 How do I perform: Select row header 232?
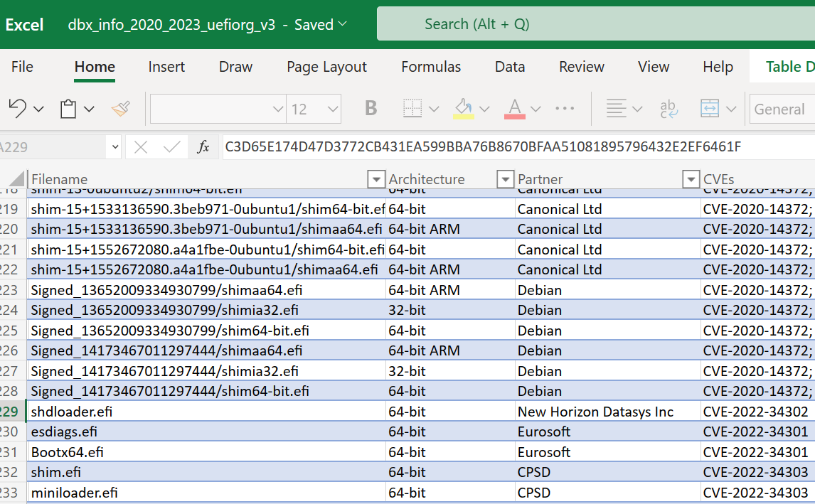(x=13, y=472)
